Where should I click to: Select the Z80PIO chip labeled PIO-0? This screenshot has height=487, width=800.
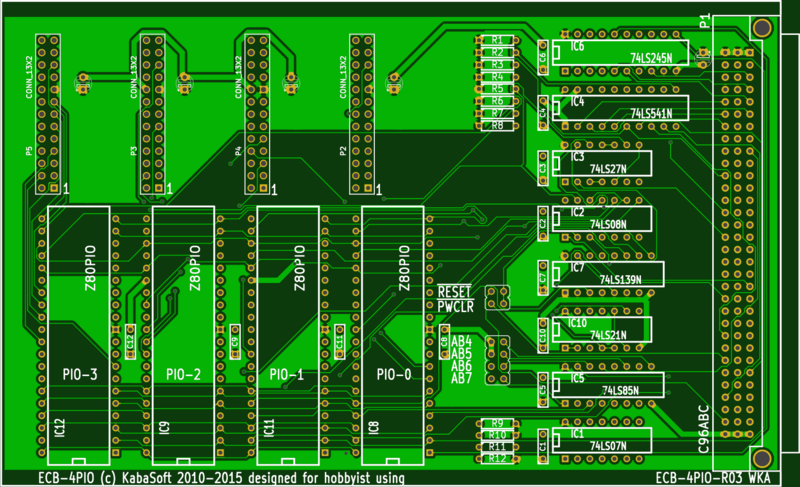coord(391,330)
